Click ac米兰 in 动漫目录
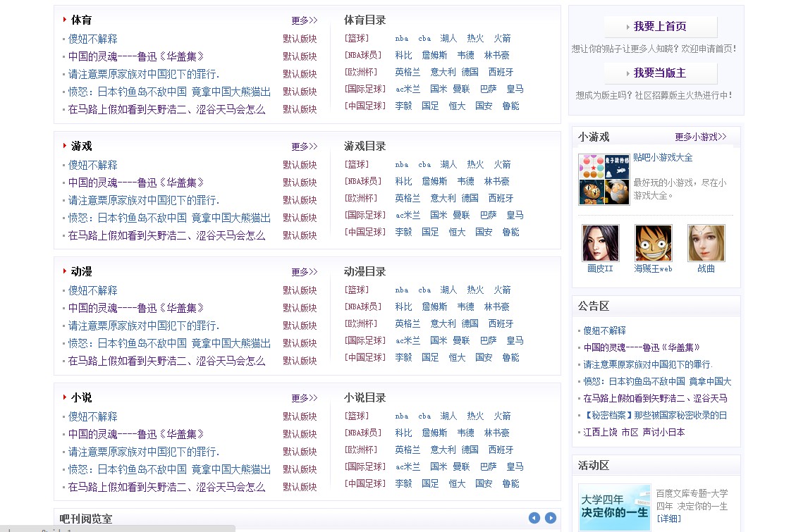Image resolution: width=796 pixels, height=532 pixels. (408, 341)
